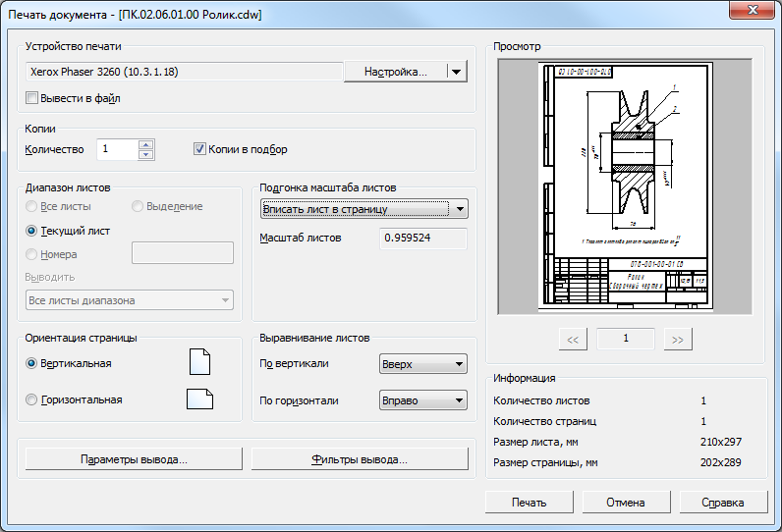Choose 'Горизонтальная' page orientation
This screenshot has width=782, height=532.
(x=32, y=399)
